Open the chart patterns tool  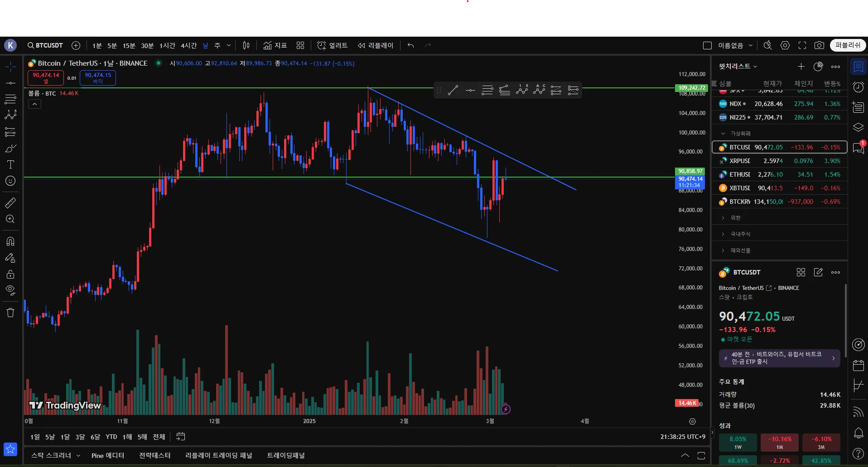[x=10, y=115]
